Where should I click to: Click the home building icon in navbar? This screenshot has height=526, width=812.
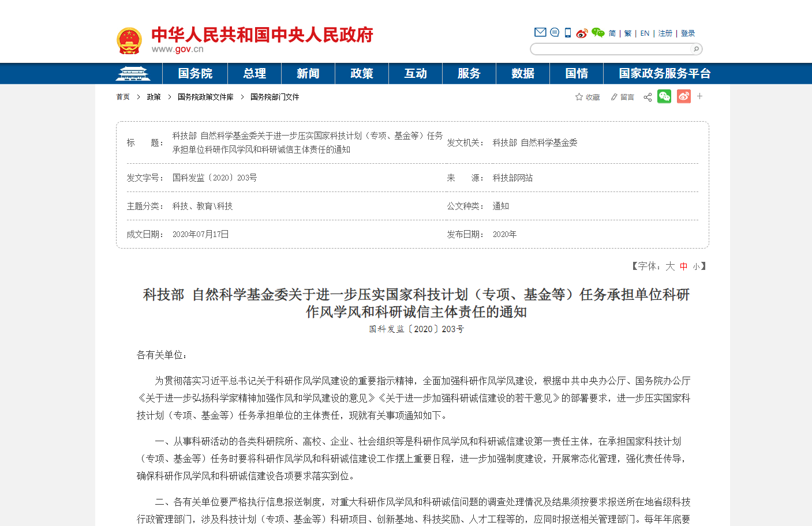click(133, 74)
